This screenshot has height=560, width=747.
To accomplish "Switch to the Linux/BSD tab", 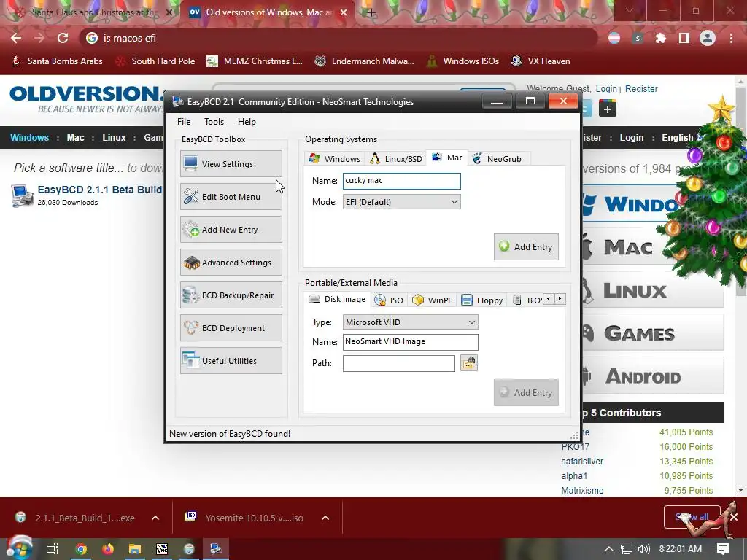I will 396,158.
